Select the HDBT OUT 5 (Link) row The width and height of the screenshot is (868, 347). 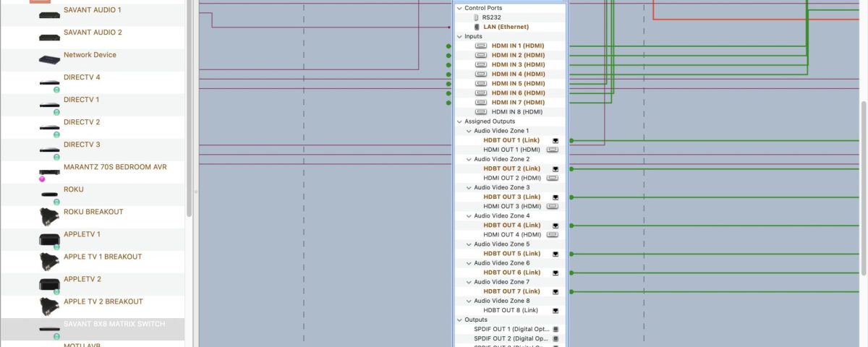[x=511, y=254]
